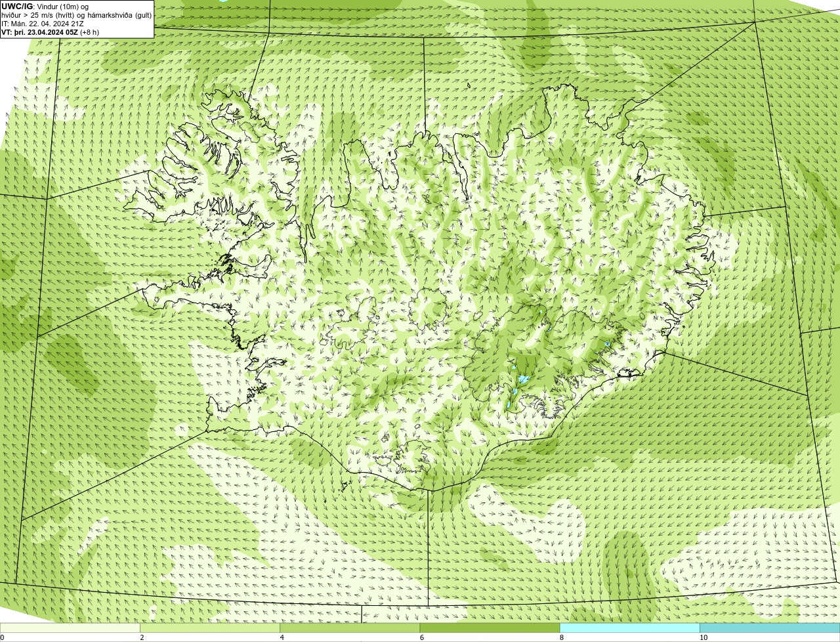This screenshot has height=642, width=840.
Task: Click the "6" label under the colour scale
Action: coord(422,637)
